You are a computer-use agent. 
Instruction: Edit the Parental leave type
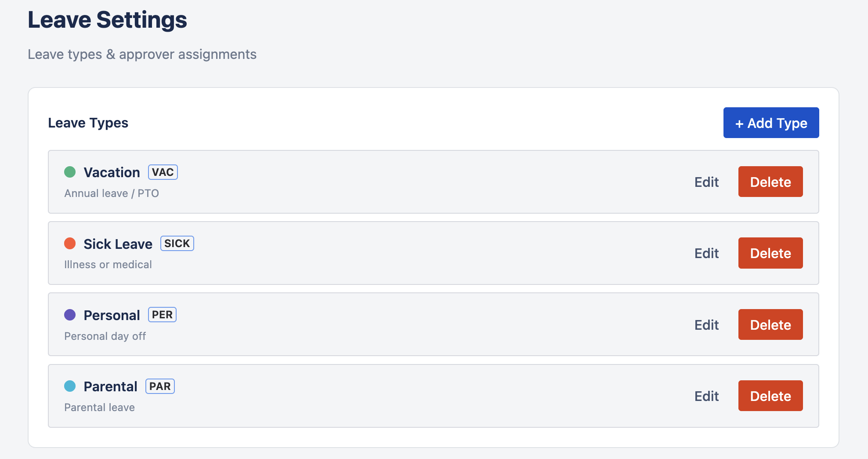[x=706, y=396]
